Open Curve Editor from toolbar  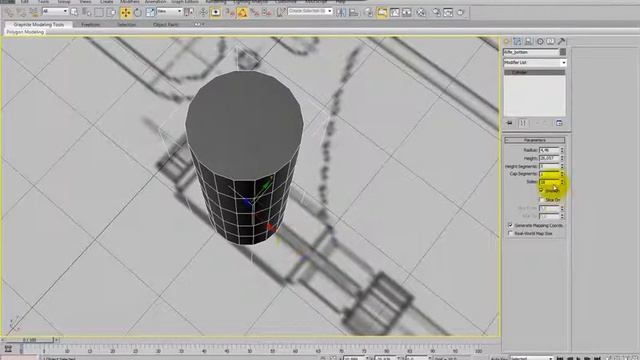tap(395, 13)
